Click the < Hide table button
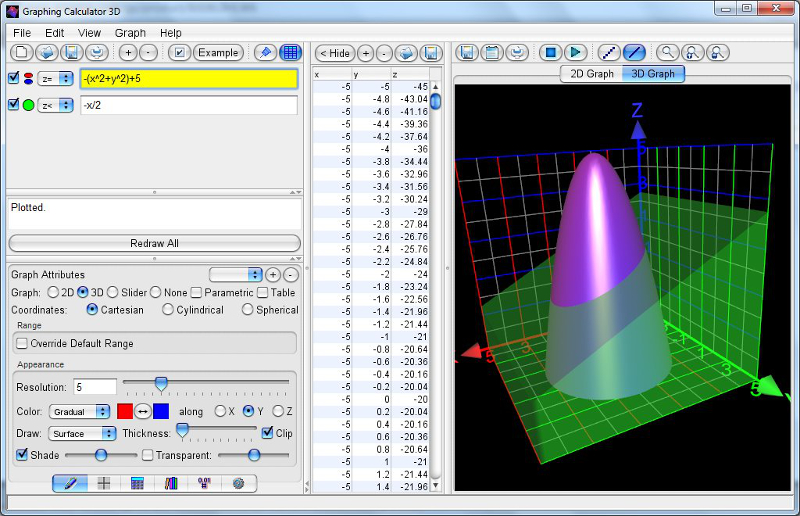 [335, 53]
